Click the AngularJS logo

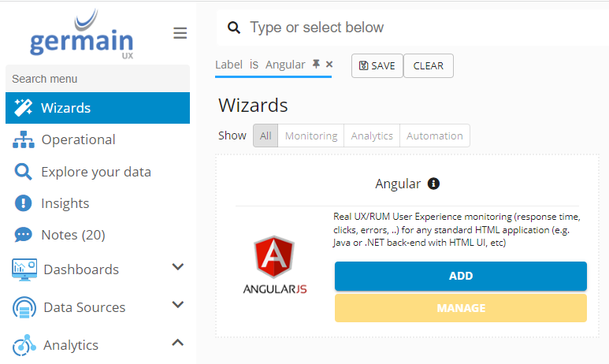[x=275, y=266]
